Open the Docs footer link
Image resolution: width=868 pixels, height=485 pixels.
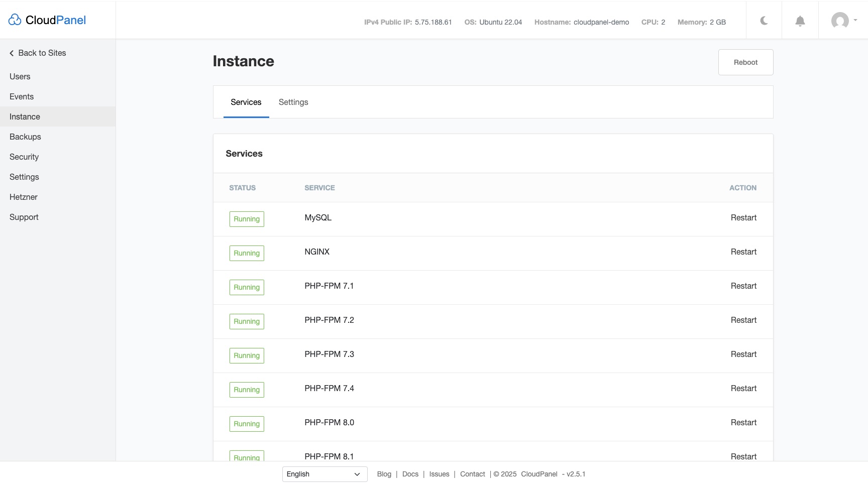[x=410, y=474]
